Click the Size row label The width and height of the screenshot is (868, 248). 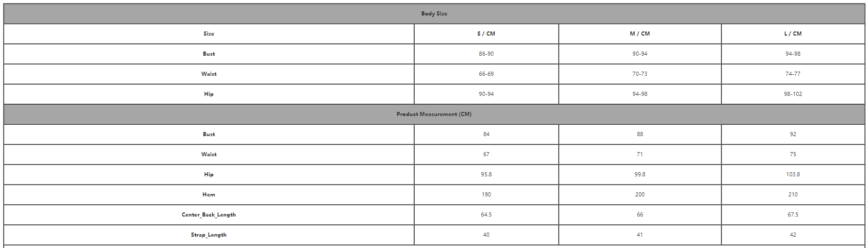(x=209, y=34)
